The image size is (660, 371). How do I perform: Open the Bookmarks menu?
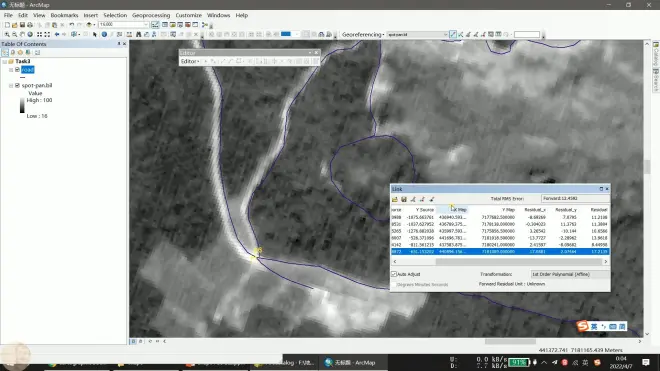click(x=64, y=15)
